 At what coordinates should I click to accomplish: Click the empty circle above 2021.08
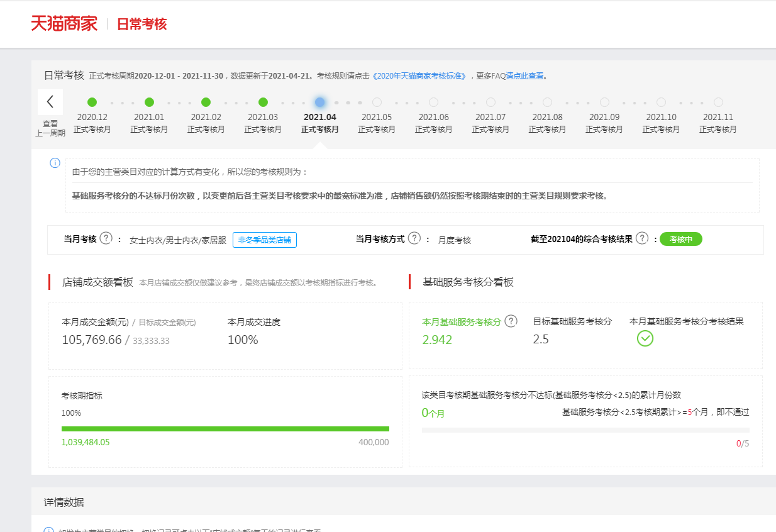(547, 102)
